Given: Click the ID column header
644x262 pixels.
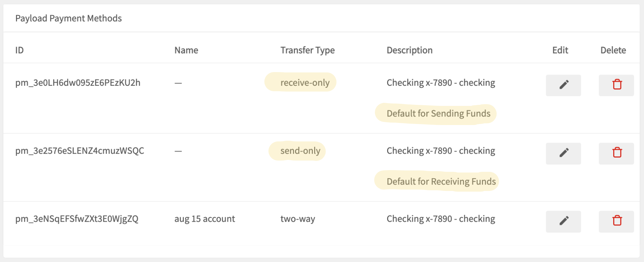Looking at the screenshot, I should (19, 50).
